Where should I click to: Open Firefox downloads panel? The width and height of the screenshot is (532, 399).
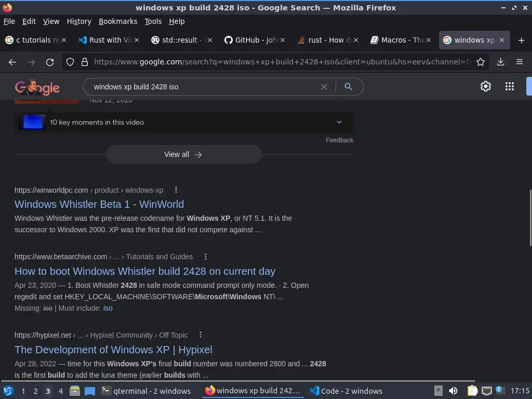[x=500, y=62]
